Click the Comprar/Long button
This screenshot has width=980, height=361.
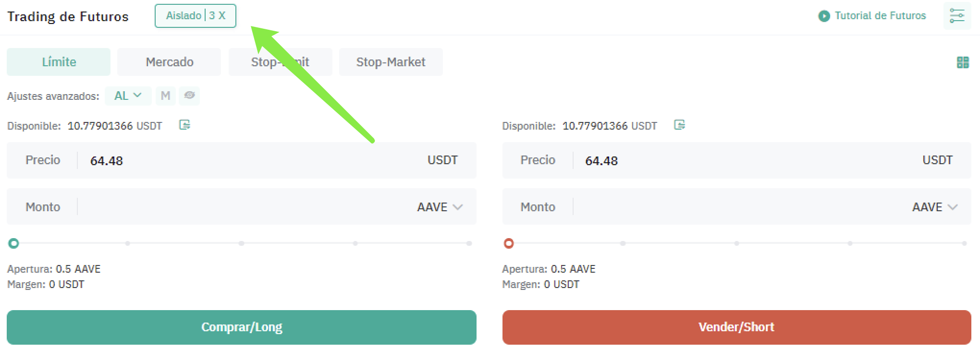click(x=242, y=327)
